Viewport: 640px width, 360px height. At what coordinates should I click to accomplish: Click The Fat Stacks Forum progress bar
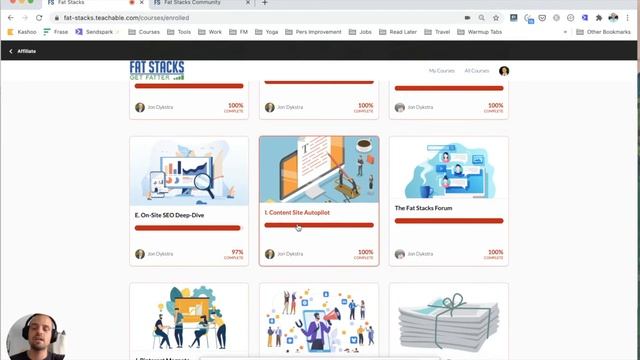tap(449, 221)
